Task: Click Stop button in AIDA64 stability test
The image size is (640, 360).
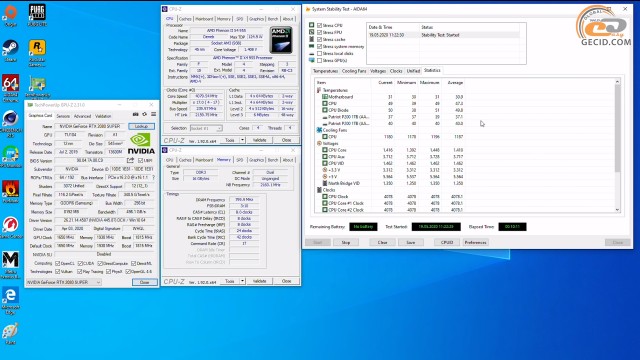Action: (346, 242)
